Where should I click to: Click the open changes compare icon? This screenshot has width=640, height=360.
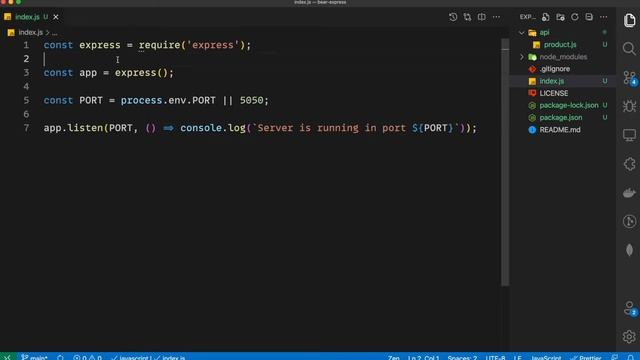pyautogui.click(x=467, y=17)
